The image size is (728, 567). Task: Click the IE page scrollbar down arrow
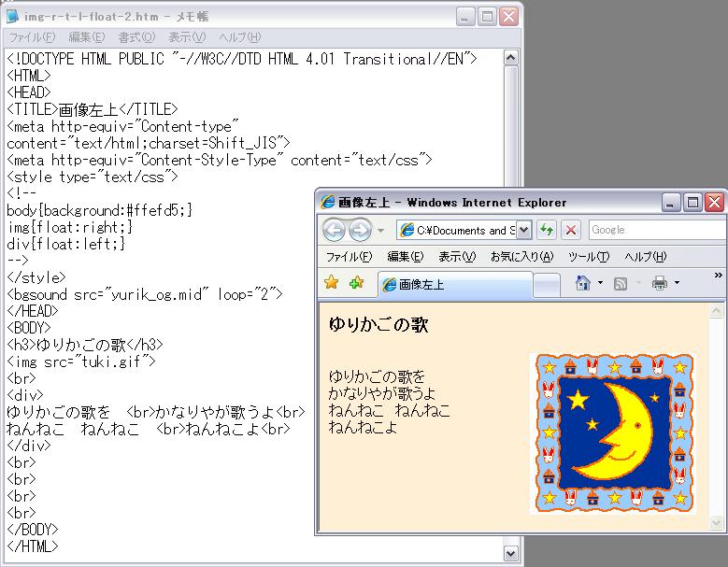pyautogui.click(x=716, y=522)
